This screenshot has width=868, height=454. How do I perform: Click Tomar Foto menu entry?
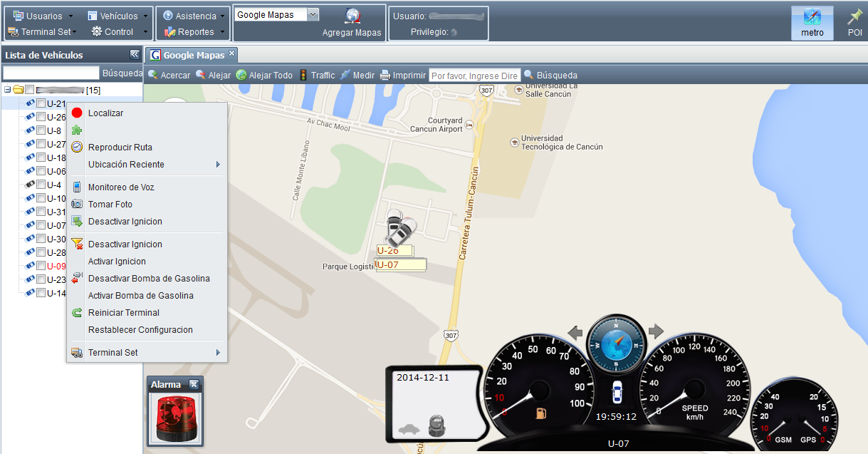point(110,205)
